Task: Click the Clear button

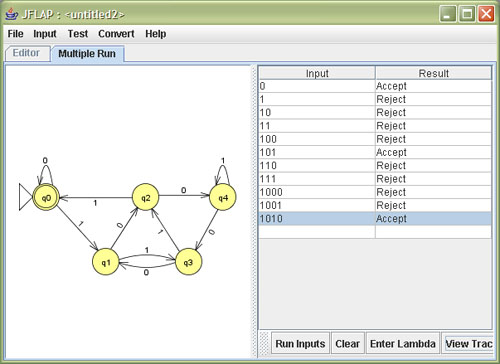Action: coord(347,343)
